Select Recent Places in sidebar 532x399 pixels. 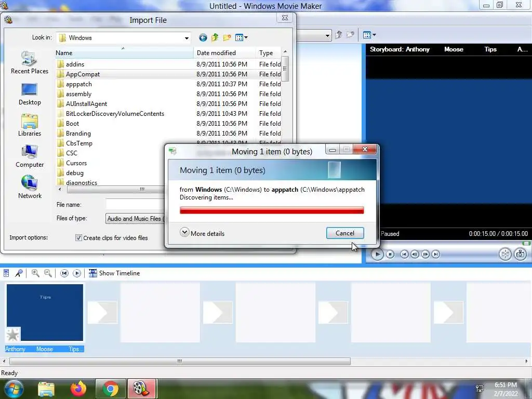pyautogui.click(x=30, y=63)
